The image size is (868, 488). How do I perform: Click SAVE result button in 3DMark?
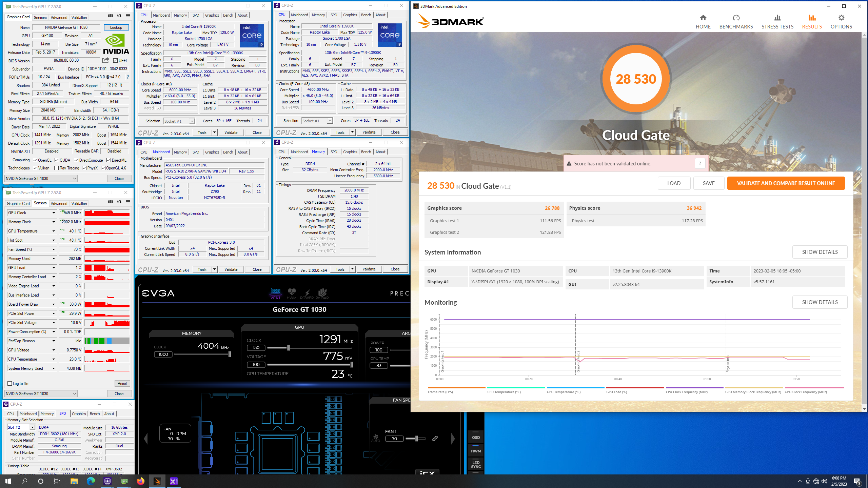click(709, 183)
